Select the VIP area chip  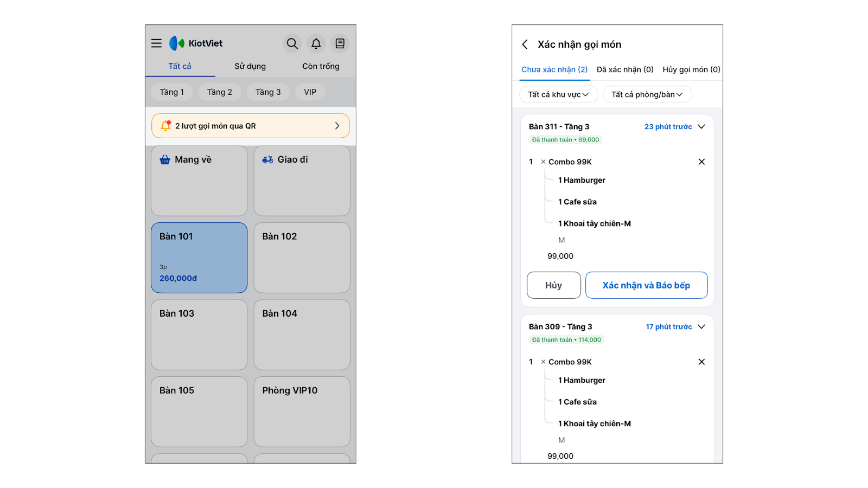click(310, 92)
